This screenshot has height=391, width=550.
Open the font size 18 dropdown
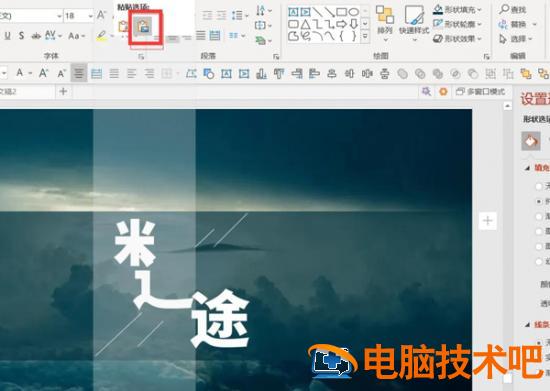pyautogui.click(x=90, y=16)
